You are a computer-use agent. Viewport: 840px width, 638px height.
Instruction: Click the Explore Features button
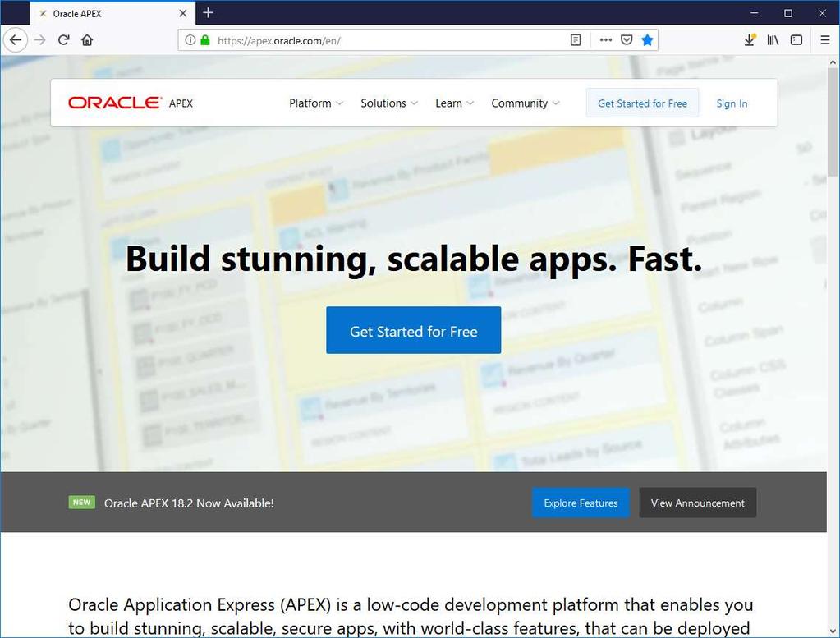click(x=581, y=503)
